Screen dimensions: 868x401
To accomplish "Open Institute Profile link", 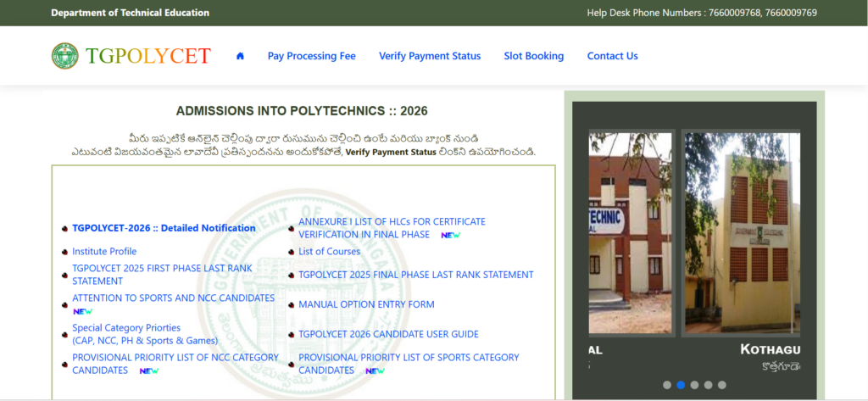I will point(104,252).
